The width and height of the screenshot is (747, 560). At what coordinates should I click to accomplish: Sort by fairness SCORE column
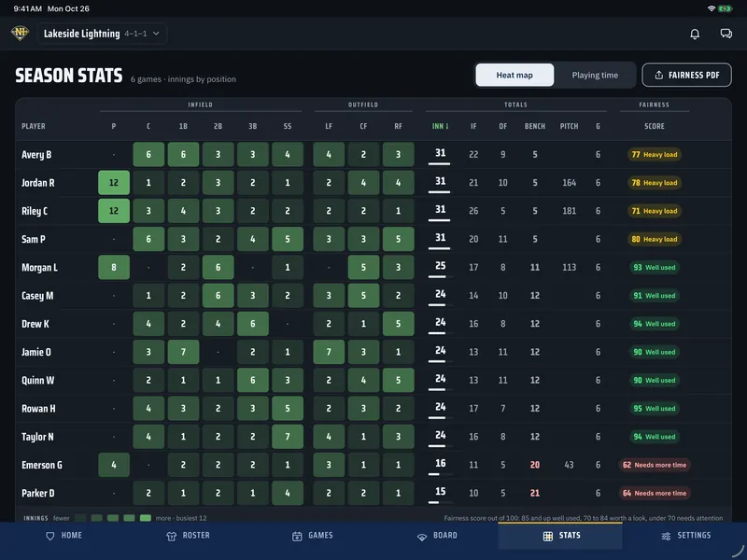click(655, 126)
